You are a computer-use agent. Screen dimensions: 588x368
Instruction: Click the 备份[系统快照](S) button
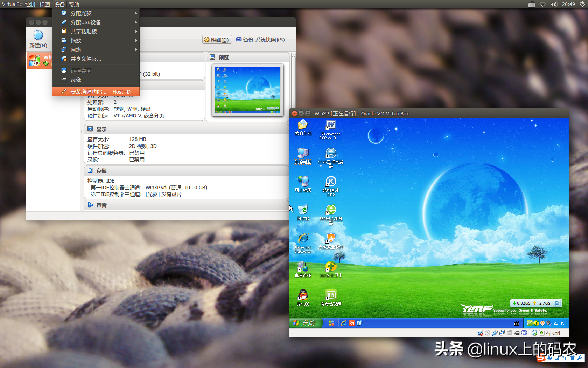(x=260, y=40)
